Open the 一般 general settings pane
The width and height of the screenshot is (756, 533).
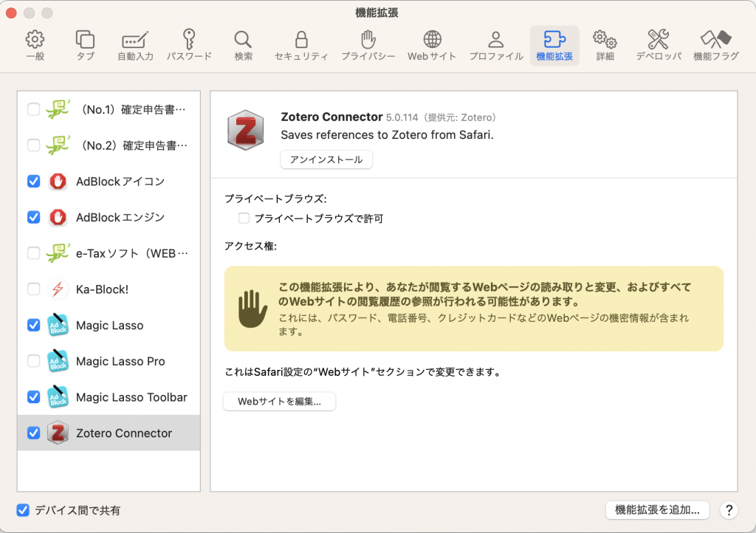(35, 46)
